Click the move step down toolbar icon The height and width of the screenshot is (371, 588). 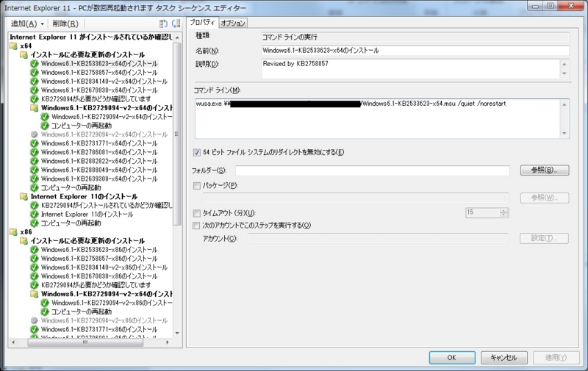coord(176,24)
